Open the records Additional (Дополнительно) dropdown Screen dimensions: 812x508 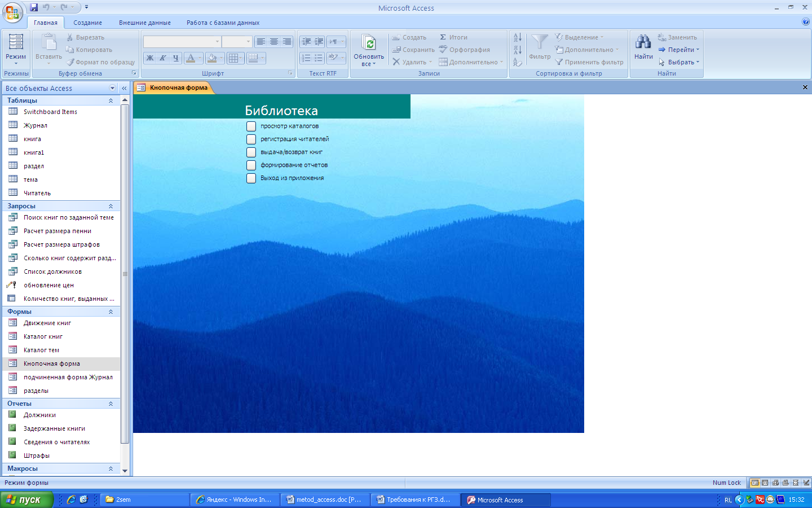(x=471, y=62)
